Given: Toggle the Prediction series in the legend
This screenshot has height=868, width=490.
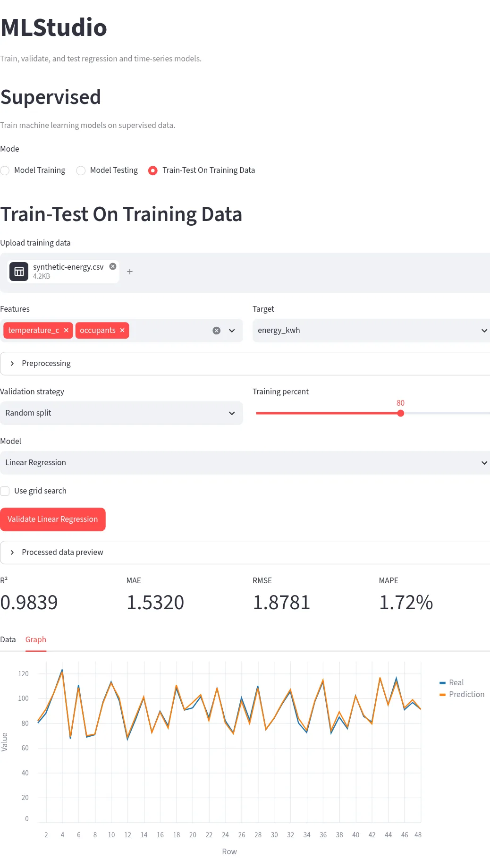Looking at the screenshot, I should [462, 694].
